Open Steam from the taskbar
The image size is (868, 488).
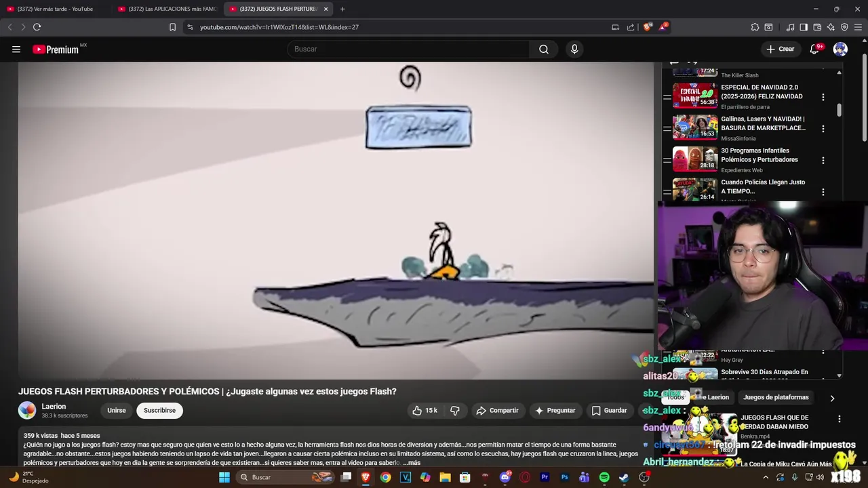pos(624,477)
